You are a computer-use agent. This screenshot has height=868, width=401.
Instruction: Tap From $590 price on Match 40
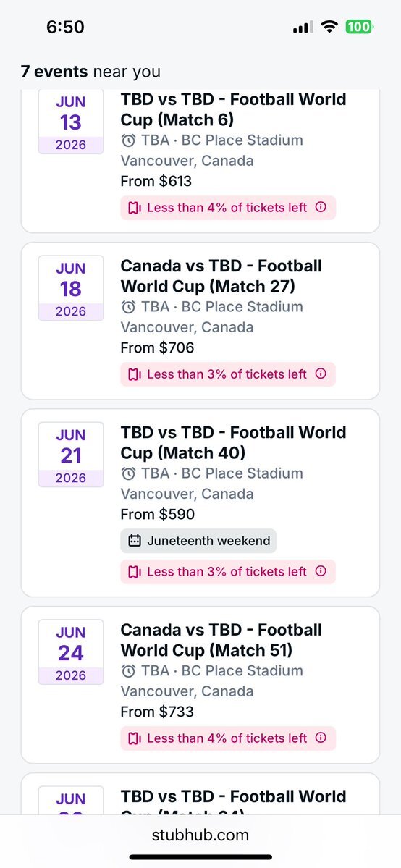[x=158, y=514]
